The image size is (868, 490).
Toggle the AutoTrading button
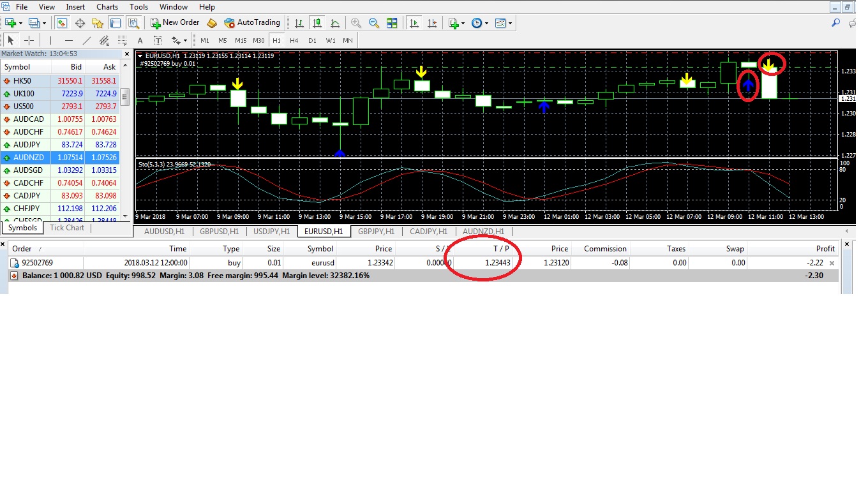point(252,23)
